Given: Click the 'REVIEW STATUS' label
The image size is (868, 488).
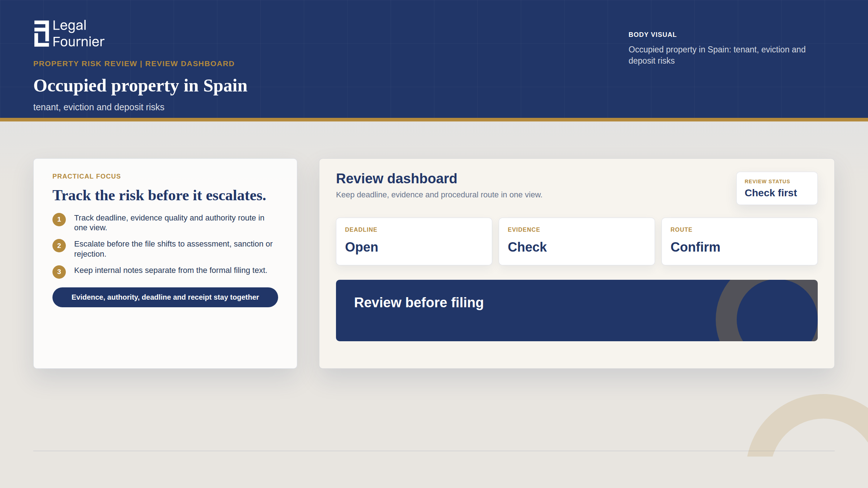Looking at the screenshot, I should coord(767,181).
